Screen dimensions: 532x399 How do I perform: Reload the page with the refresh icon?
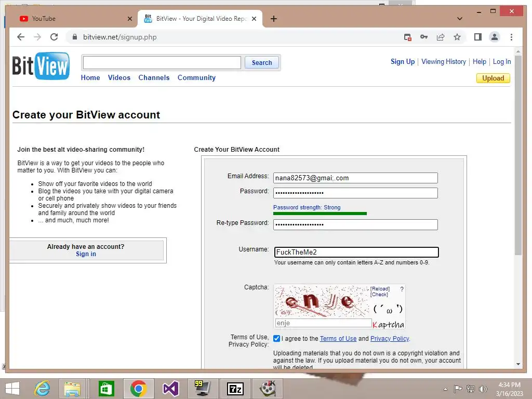pyautogui.click(x=54, y=37)
